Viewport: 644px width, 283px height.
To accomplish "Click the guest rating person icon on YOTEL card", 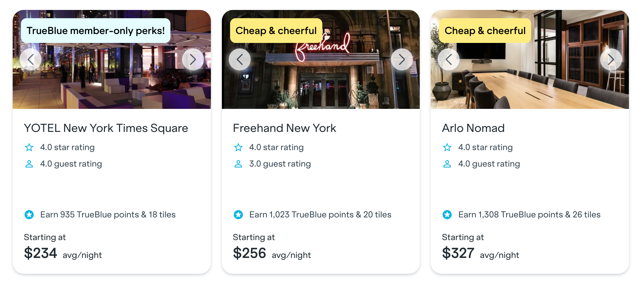I will 29,164.
